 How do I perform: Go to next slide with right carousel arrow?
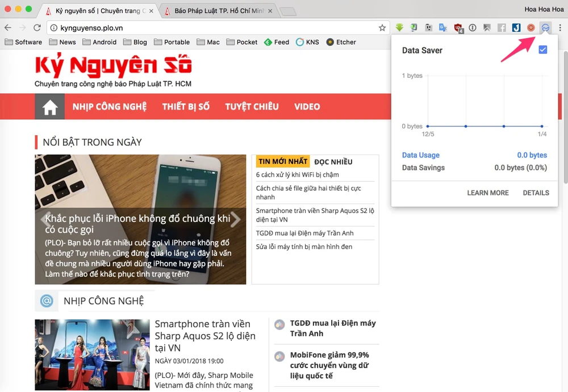(x=236, y=219)
